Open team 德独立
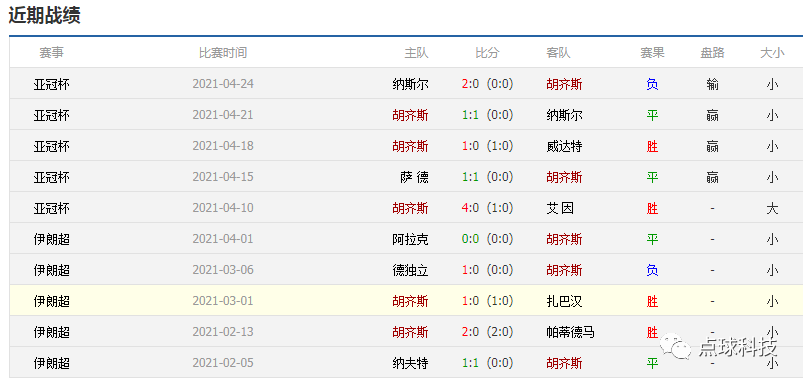This screenshot has height=382, width=803. [410, 270]
